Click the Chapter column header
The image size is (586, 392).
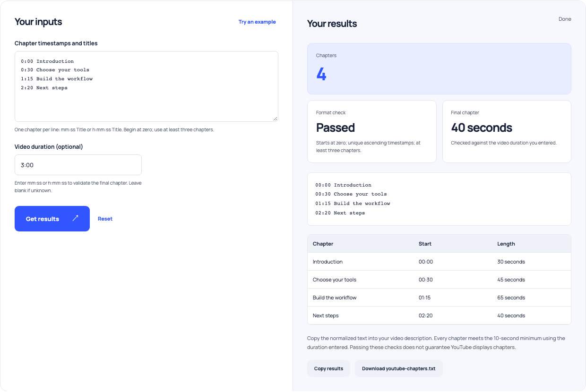[x=323, y=244]
